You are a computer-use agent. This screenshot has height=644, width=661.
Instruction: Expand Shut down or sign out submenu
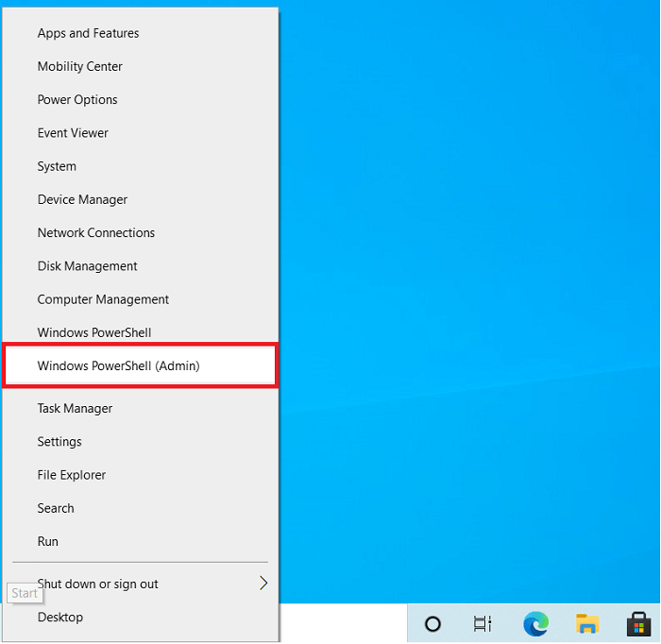tap(141, 584)
